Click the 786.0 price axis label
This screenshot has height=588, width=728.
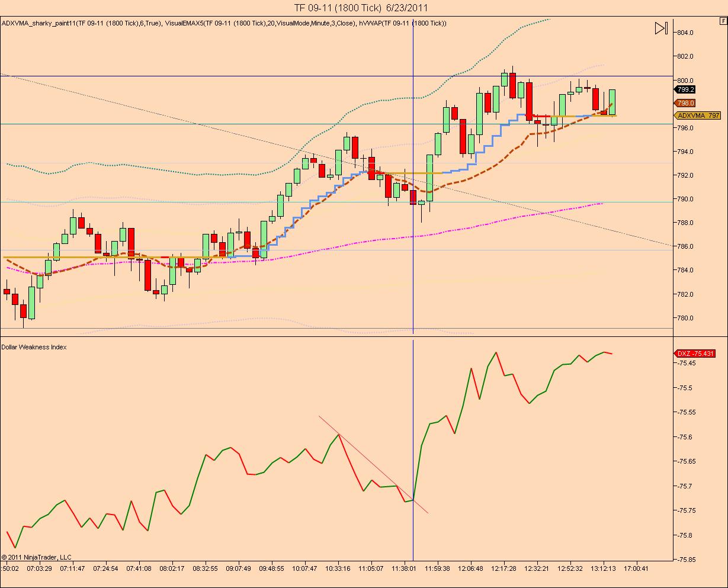pyautogui.click(x=685, y=246)
